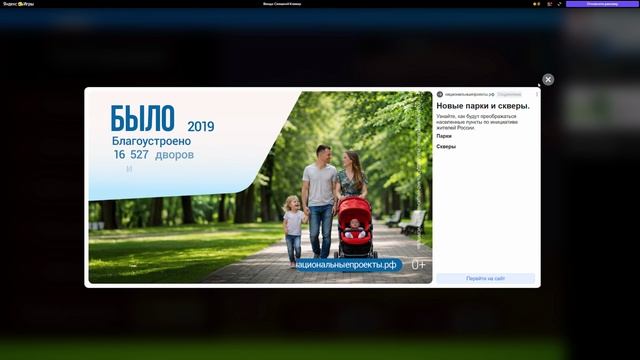Click the 'национальныепроекты.рф' badge on the ad image
This screenshot has width=640, height=360.
(348, 265)
